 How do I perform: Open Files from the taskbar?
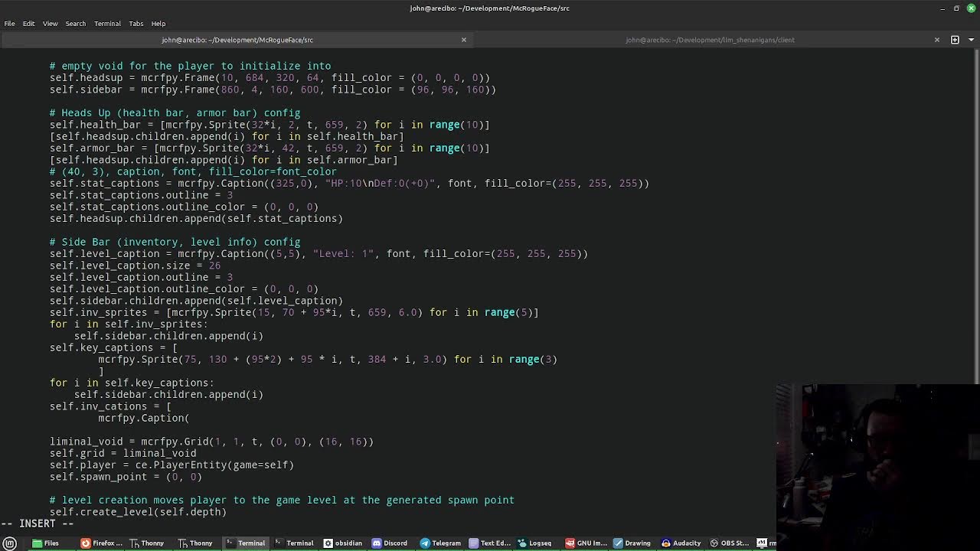pyautogui.click(x=46, y=543)
